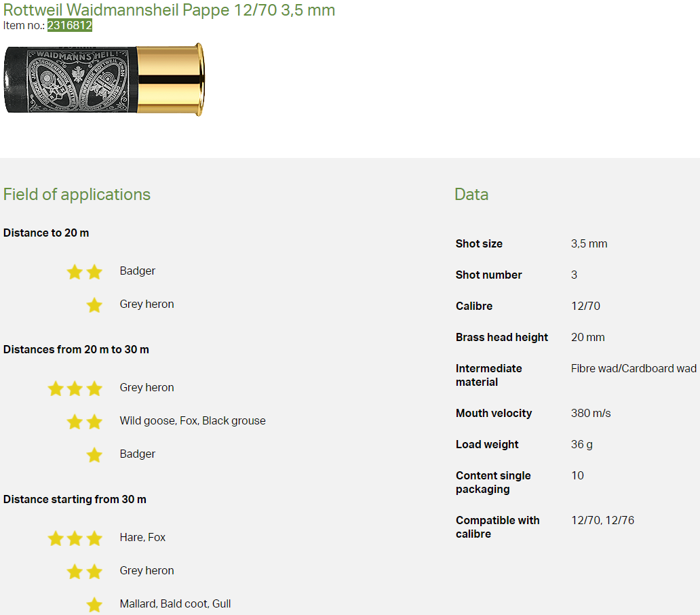
Task: Select the shot number value 3
Action: 574,275
